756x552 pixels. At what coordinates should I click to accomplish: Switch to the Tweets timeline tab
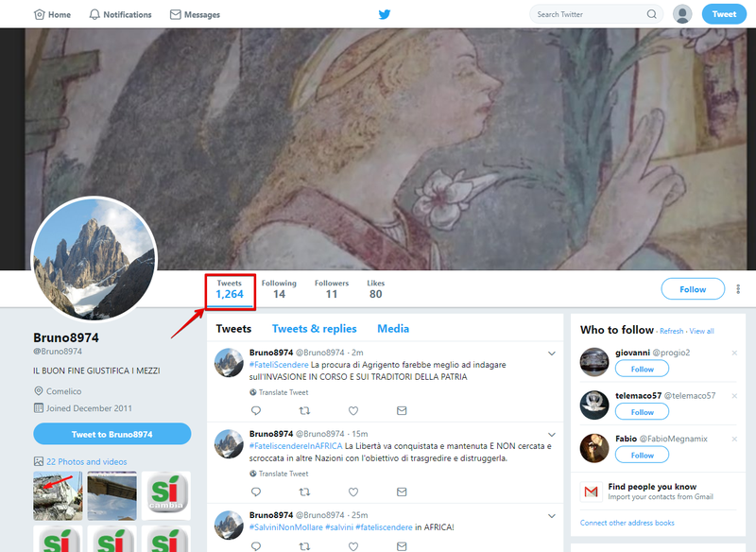pyautogui.click(x=233, y=329)
